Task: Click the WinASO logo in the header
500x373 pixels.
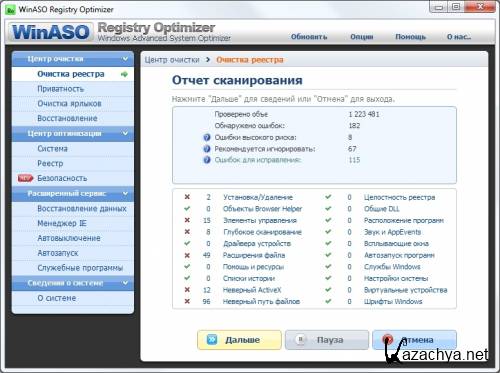Action: click(51, 32)
